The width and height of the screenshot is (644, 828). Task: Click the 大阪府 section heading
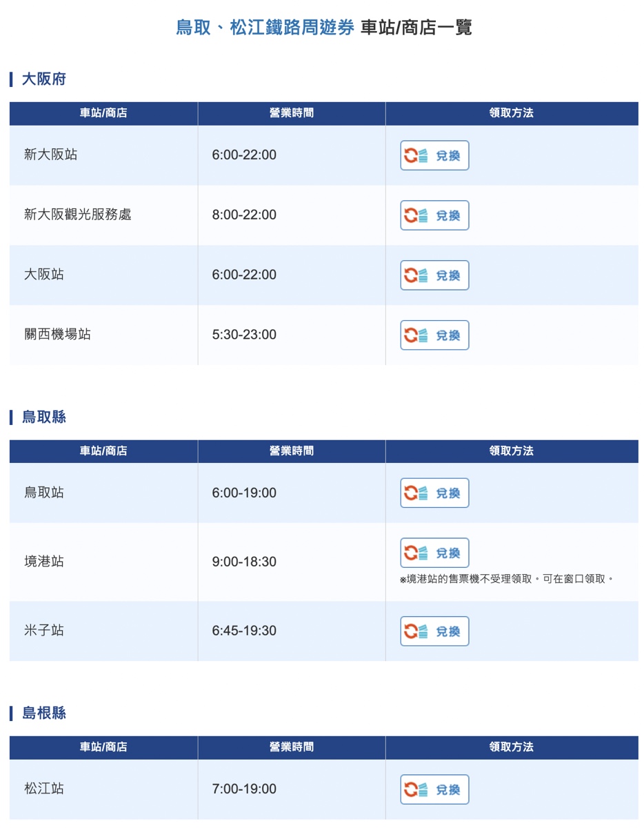(44, 79)
